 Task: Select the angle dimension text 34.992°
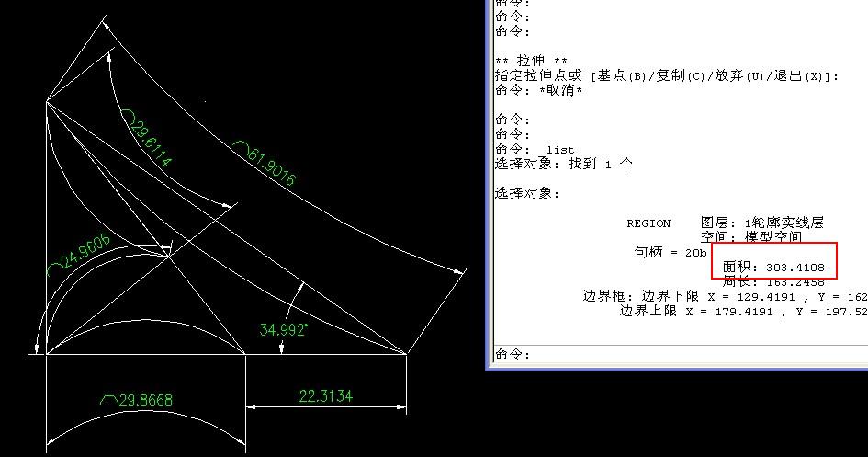pyautogui.click(x=284, y=329)
